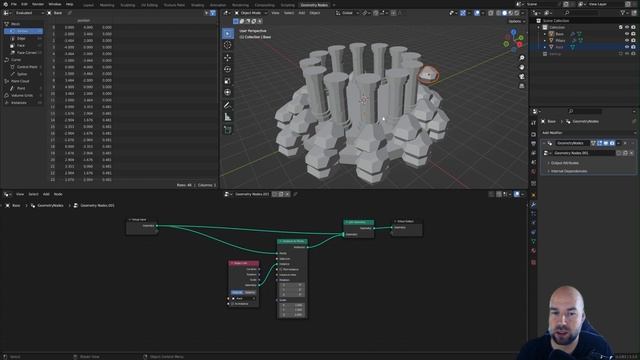Image resolution: width=640 pixels, height=360 pixels.
Task: Click Rotation X value on Instance on Points
Action: pyautogui.click(x=292, y=285)
